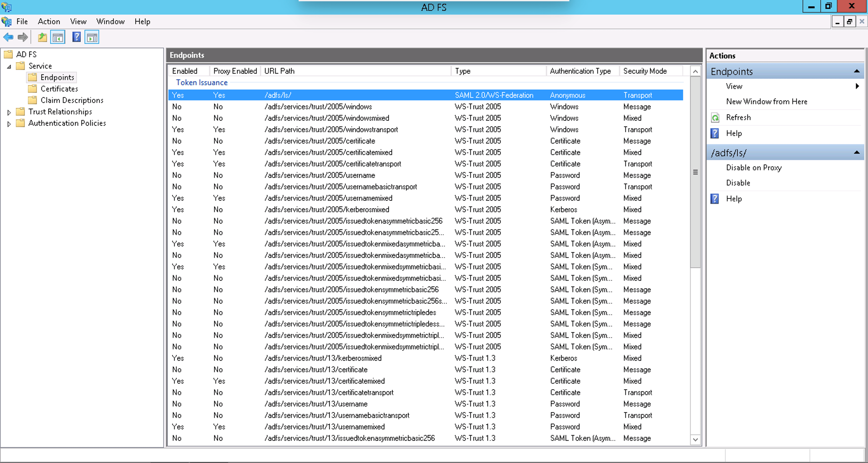The image size is (868, 463).
Task: Click Help link under Endpoints actions
Action: pos(734,133)
